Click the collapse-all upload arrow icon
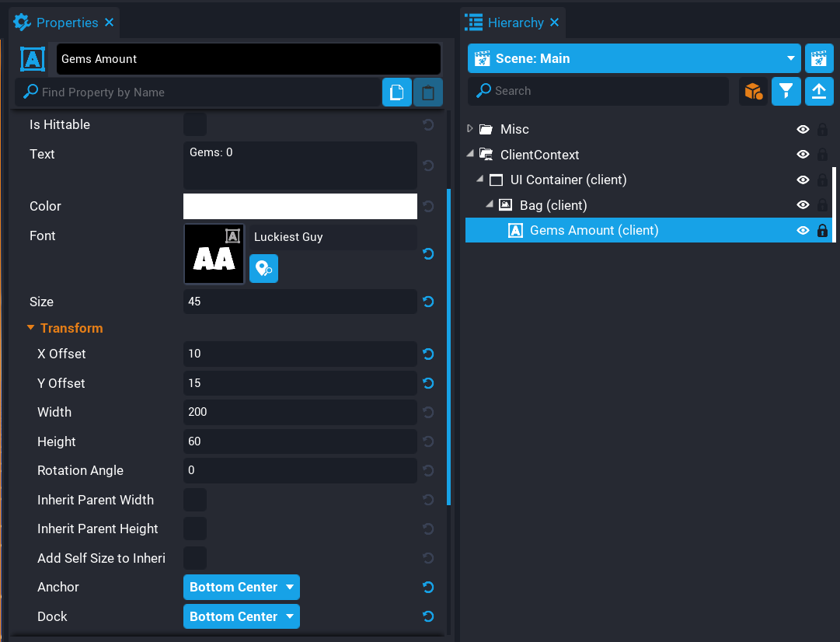This screenshot has width=840, height=642. (818, 91)
